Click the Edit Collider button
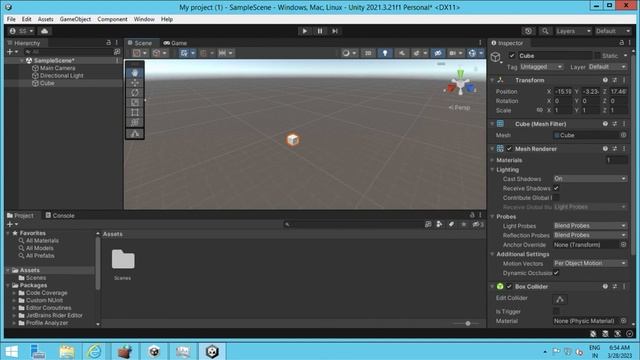This screenshot has height=360, width=640. pyautogui.click(x=560, y=300)
